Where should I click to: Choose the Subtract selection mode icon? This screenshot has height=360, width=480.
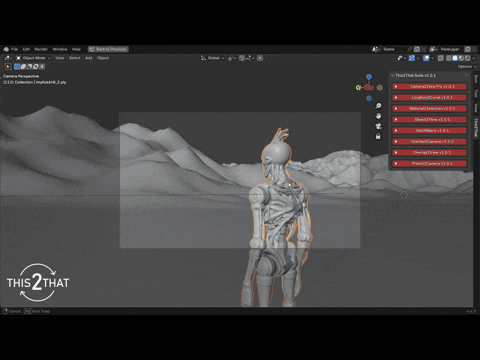[29, 67]
